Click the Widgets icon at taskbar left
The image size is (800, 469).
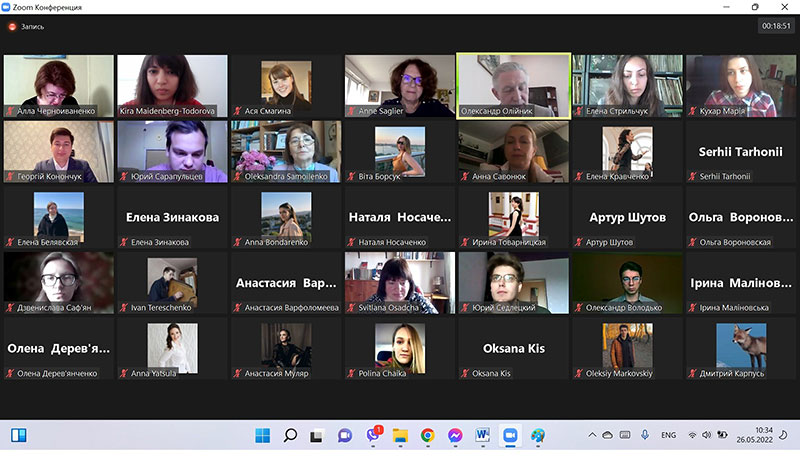pyautogui.click(x=19, y=435)
